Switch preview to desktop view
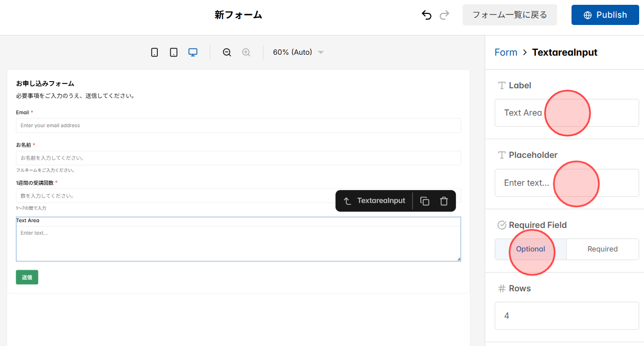The width and height of the screenshot is (644, 346). pyautogui.click(x=192, y=52)
